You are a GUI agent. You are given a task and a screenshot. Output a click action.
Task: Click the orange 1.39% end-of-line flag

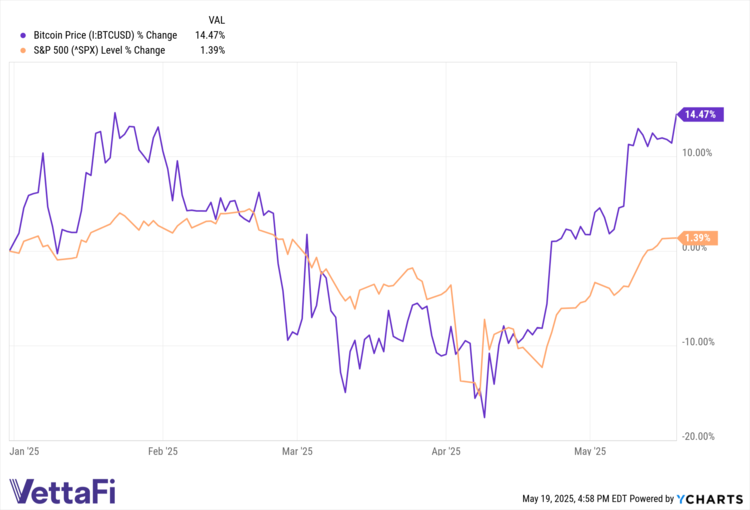tap(698, 238)
